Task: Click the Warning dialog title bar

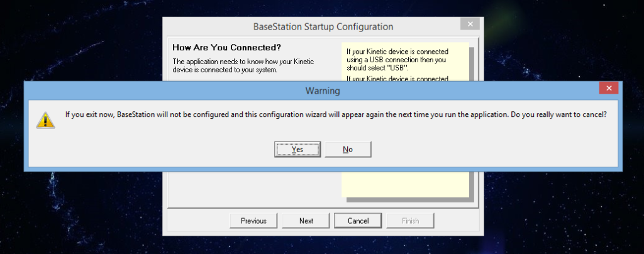Action: click(x=323, y=91)
